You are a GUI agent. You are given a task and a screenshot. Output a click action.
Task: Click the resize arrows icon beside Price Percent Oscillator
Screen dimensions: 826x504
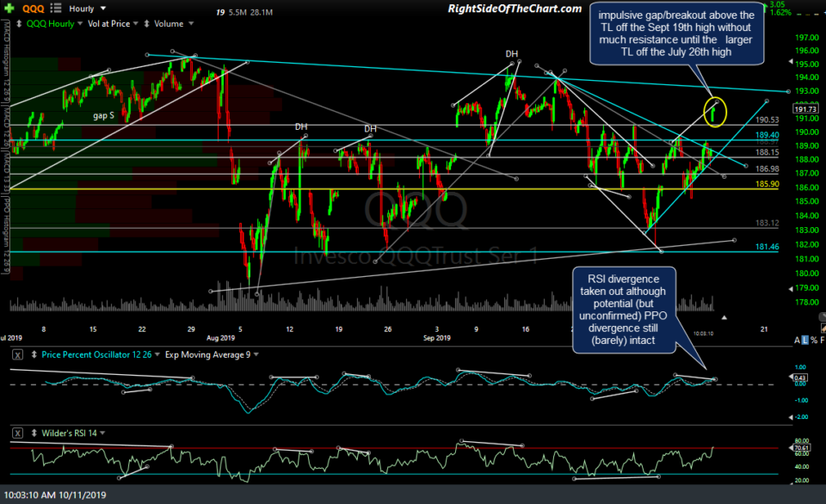tap(33, 354)
